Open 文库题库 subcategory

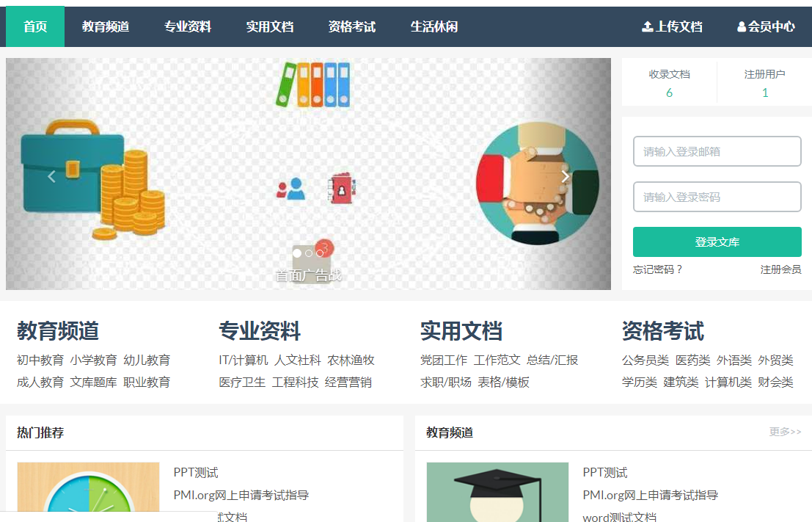coord(94,382)
